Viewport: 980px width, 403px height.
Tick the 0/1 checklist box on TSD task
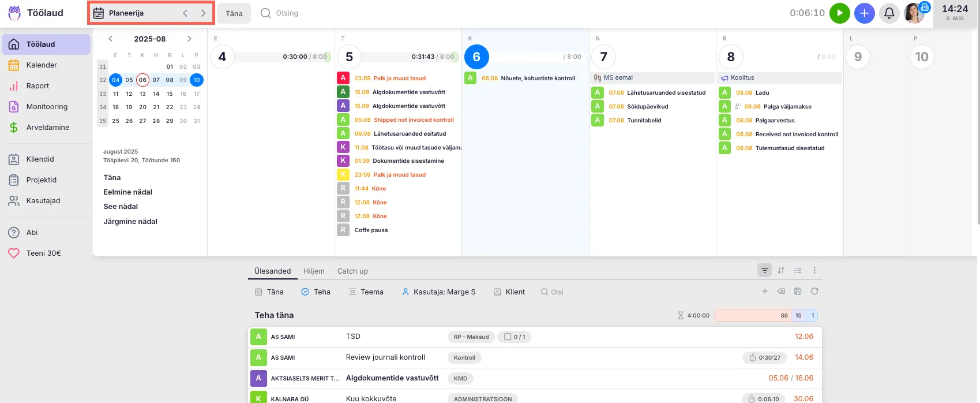tap(508, 337)
